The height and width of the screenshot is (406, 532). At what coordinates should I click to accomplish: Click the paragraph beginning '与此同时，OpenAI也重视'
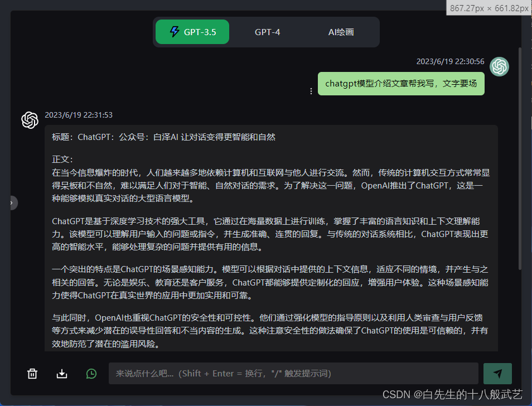tap(270, 331)
